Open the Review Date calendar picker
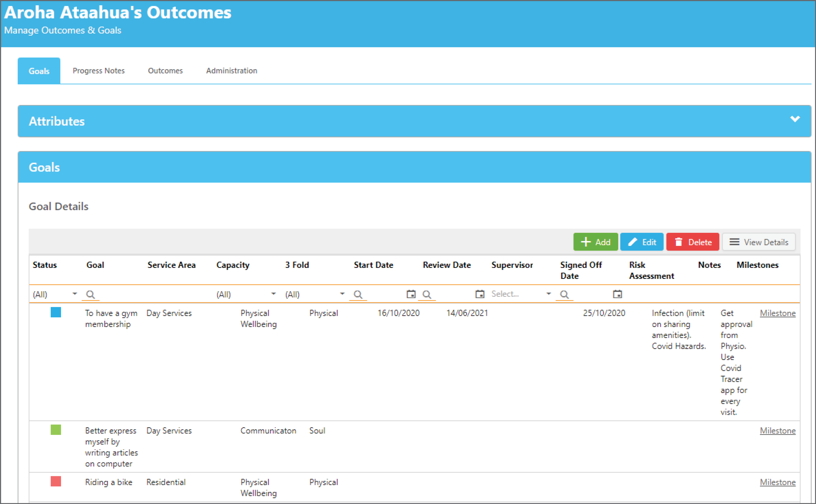 click(480, 294)
